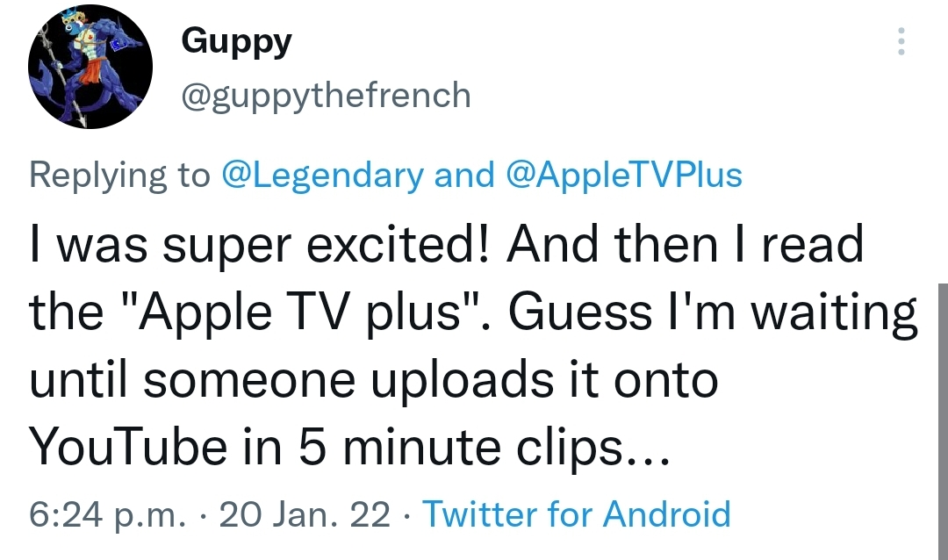The image size is (948, 560).
Task: Open the @Legendary mention link
Action: pyautogui.click(x=322, y=175)
